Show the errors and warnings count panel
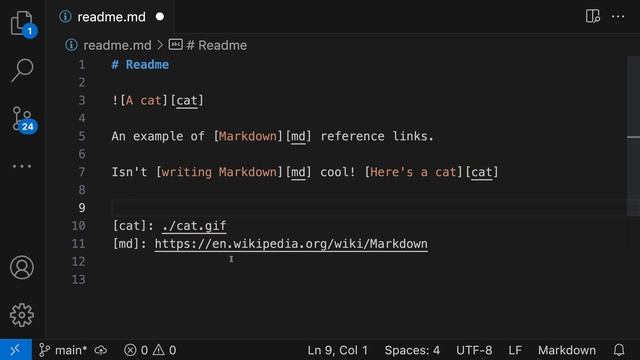This screenshot has width=640, height=360. (x=150, y=350)
